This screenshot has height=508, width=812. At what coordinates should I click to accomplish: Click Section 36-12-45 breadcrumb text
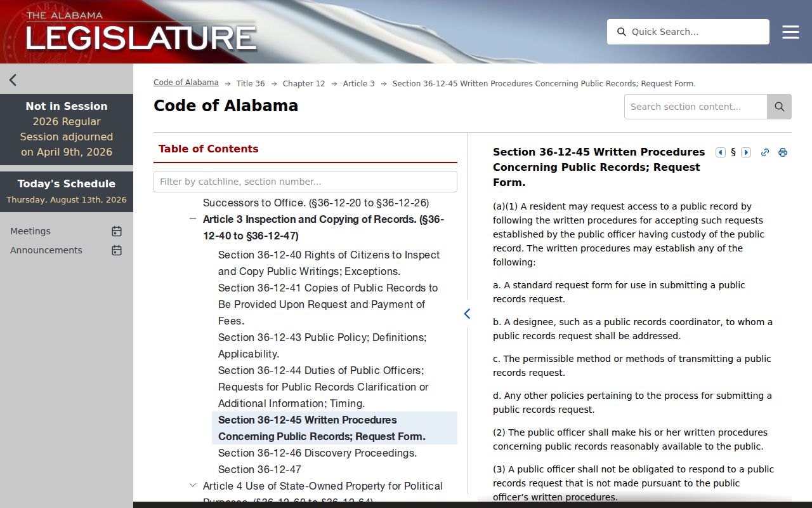point(544,84)
